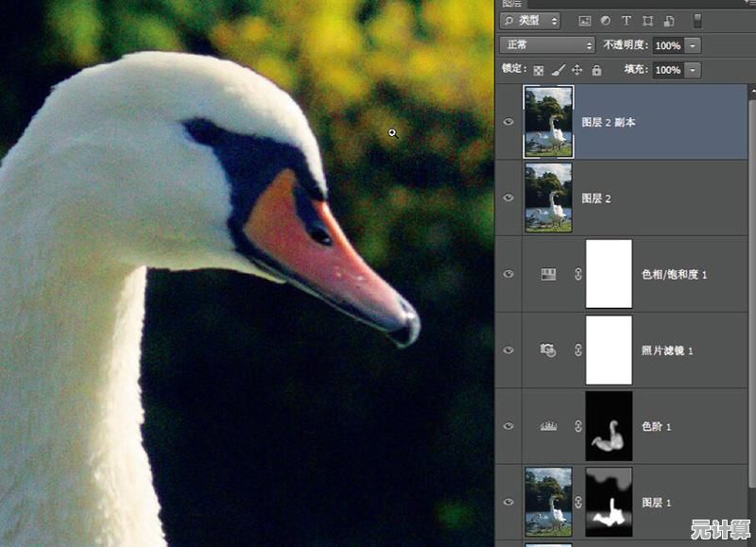Screen dimensions: 756x547
Task: Open the 正常 blend mode dropdown
Action: [x=546, y=44]
